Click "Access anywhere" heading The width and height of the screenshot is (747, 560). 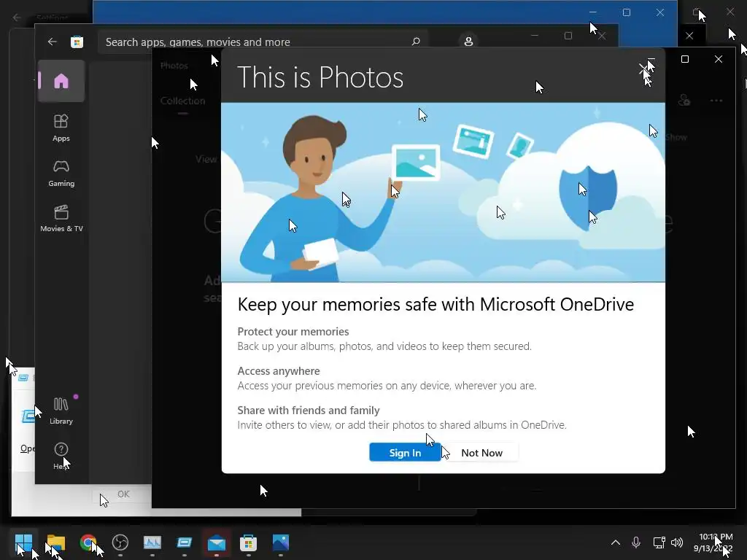pos(279,371)
